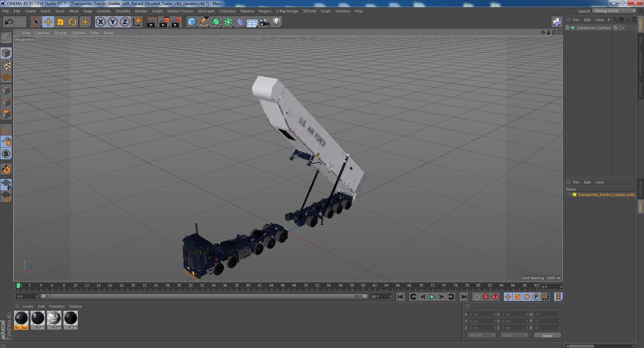Select TEL_Back material thumbnail
The height and width of the screenshot is (348, 644).
[21, 320]
